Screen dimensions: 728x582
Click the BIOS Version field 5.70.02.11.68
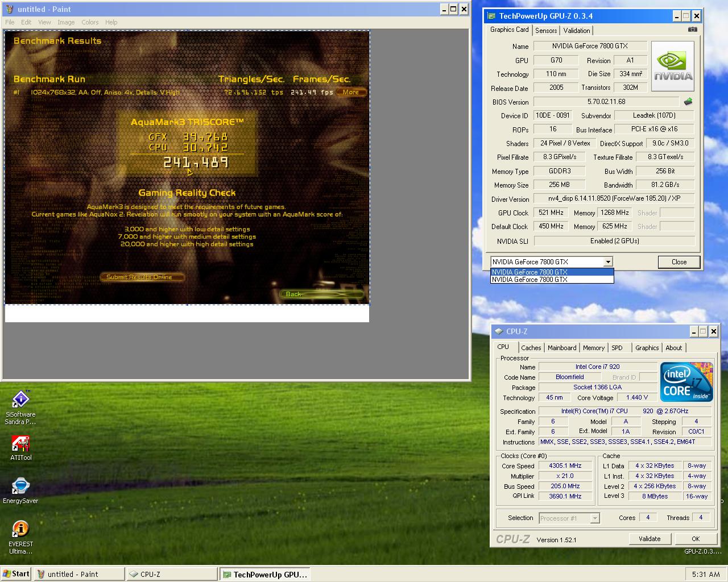(606, 102)
